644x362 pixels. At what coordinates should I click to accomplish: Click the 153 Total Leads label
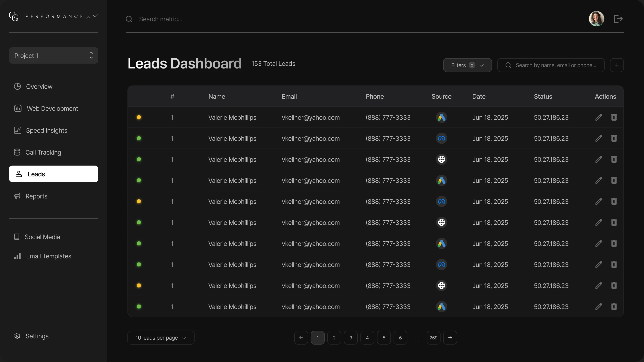pos(273,64)
